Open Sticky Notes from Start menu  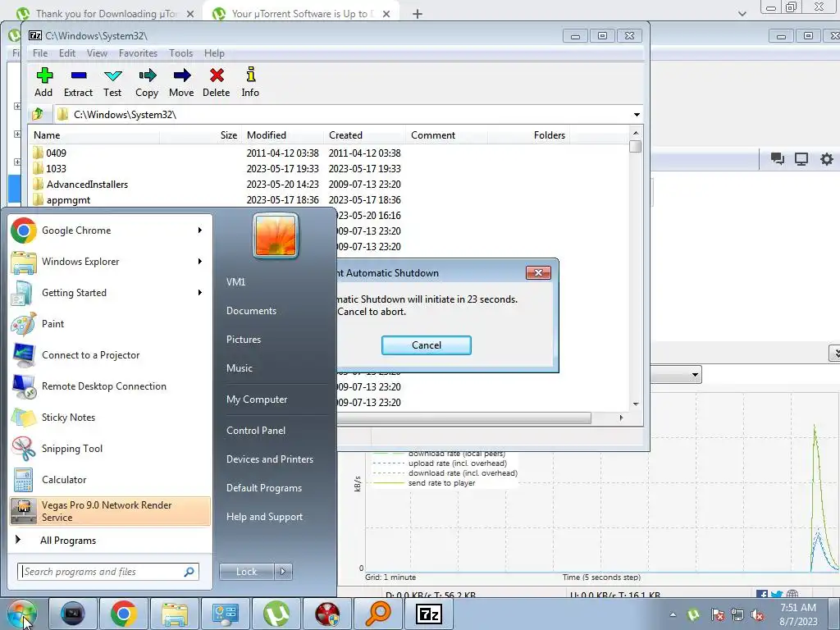point(111,418)
